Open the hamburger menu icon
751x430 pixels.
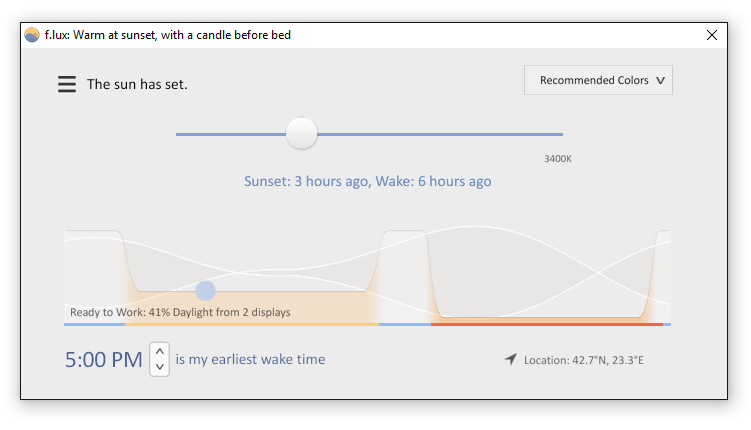click(x=67, y=84)
